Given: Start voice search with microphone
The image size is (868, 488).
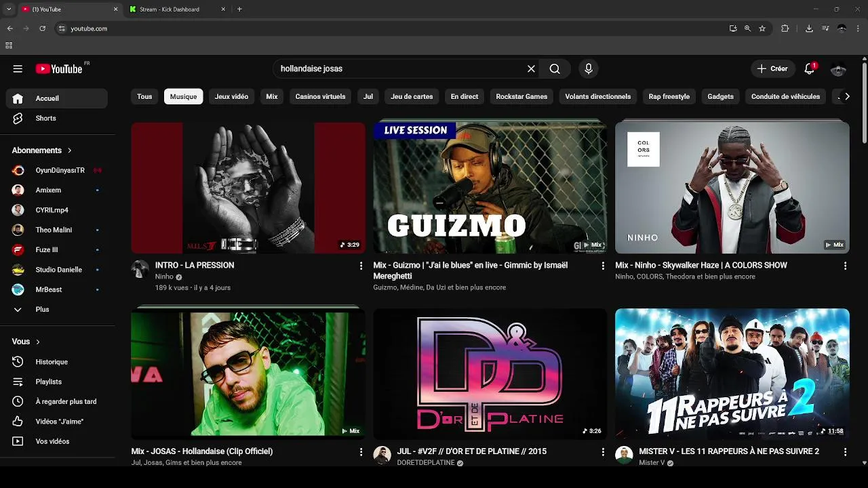Looking at the screenshot, I should (589, 68).
